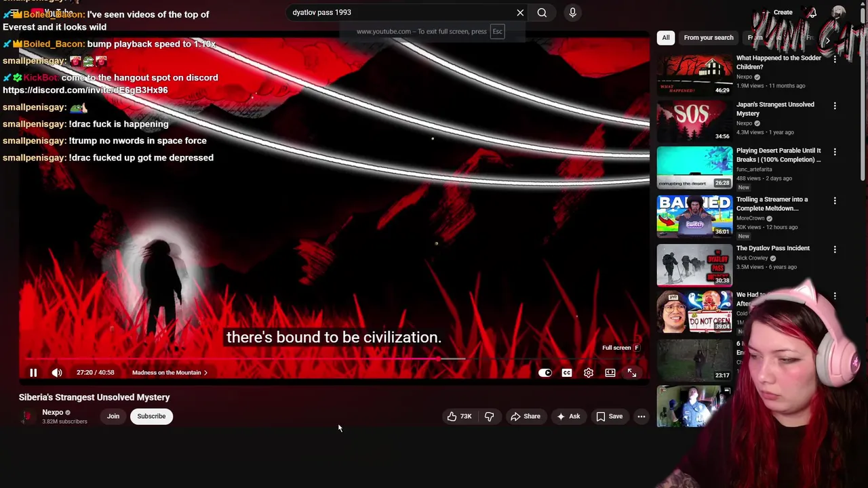Click the SOS thumbnail video
Viewport: 868px width, 488px height.
point(694,121)
